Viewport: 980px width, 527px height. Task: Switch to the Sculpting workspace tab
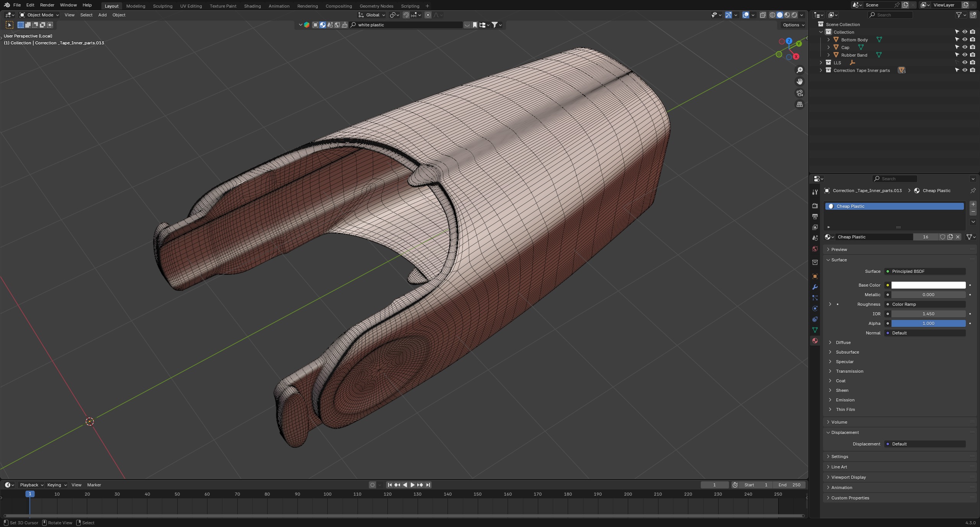[163, 6]
